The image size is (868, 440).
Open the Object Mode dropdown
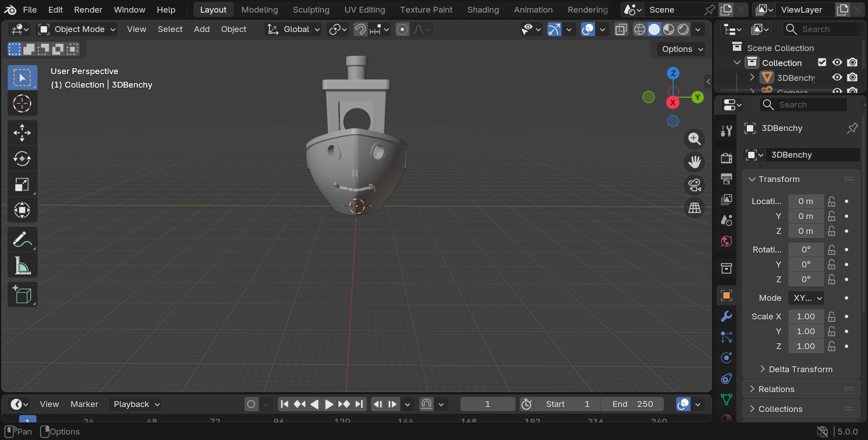pyautogui.click(x=77, y=29)
